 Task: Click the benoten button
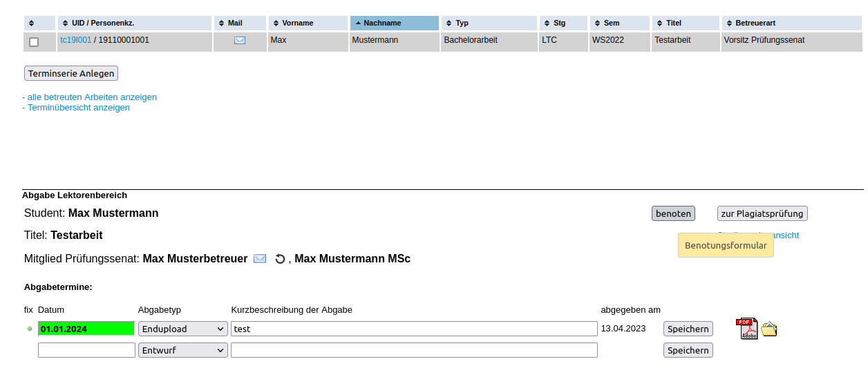click(673, 214)
